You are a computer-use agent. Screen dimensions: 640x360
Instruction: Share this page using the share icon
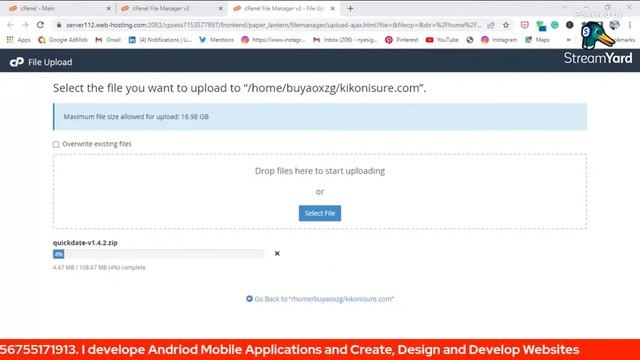click(x=491, y=25)
